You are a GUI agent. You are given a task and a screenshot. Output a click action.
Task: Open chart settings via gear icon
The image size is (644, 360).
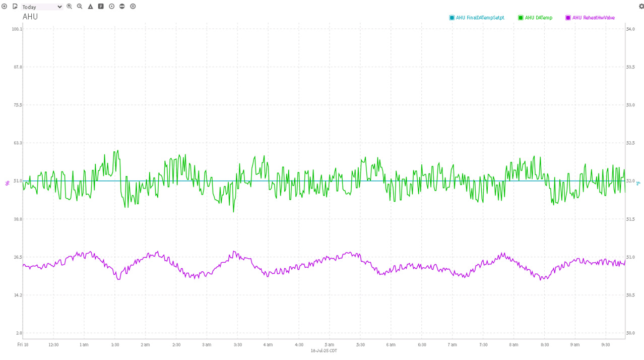[641, 7]
